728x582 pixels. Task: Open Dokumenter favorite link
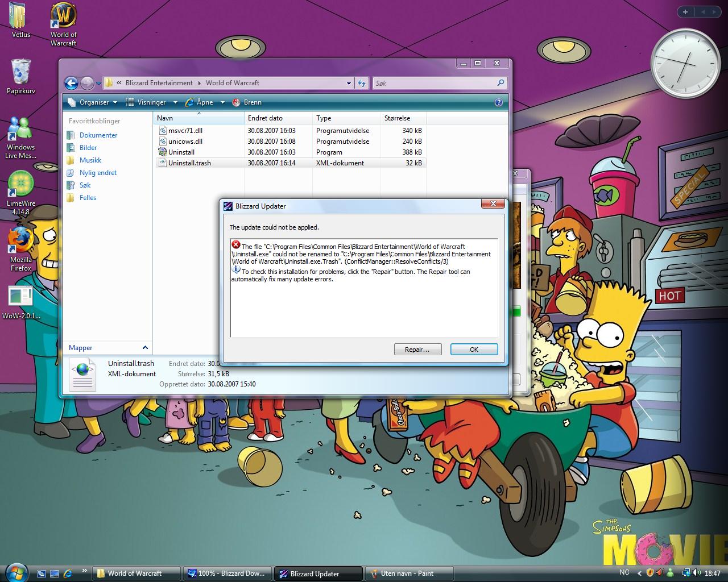[98, 135]
